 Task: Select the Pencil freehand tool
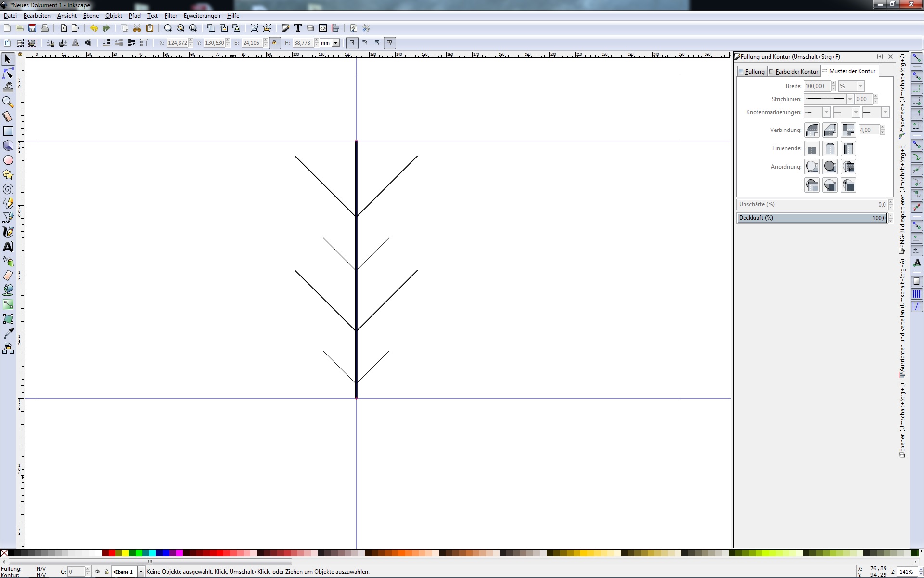click(8, 203)
